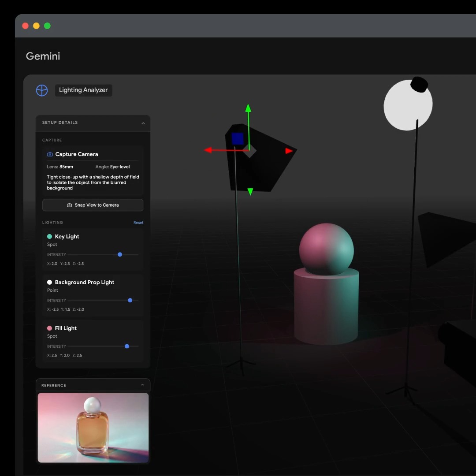Open the perfume bottle reference image
This screenshot has width=476, height=476.
[x=93, y=428]
